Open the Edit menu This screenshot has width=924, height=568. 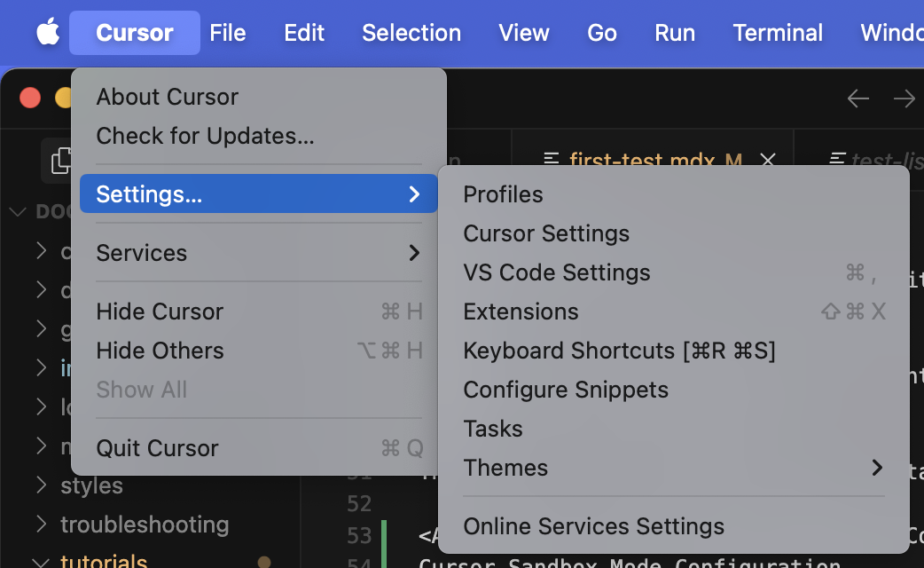tap(304, 33)
